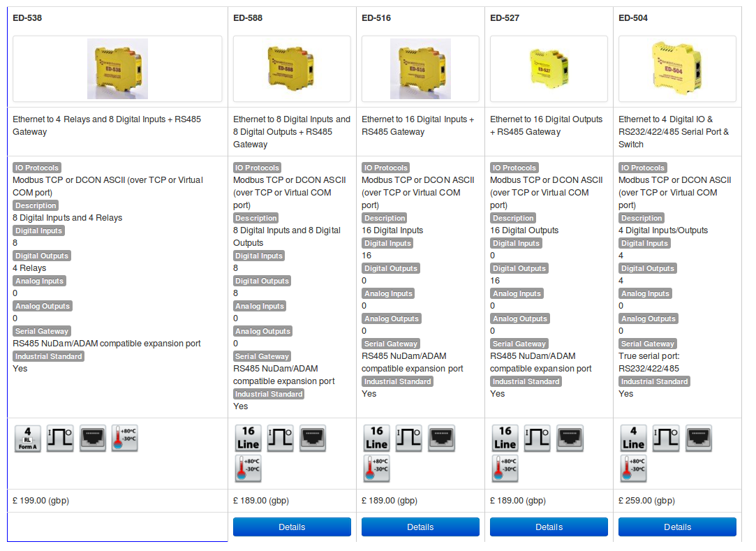This screenshot has height=551, width=756.
Task: Click the digital pulse icon in ED-504 column
Action: tap(666, 439)
